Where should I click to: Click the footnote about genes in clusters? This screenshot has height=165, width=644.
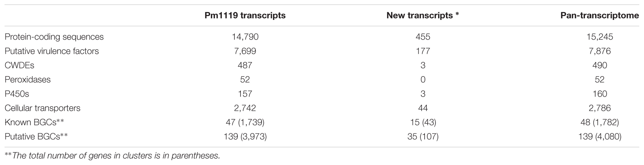[x=112, y=156]
